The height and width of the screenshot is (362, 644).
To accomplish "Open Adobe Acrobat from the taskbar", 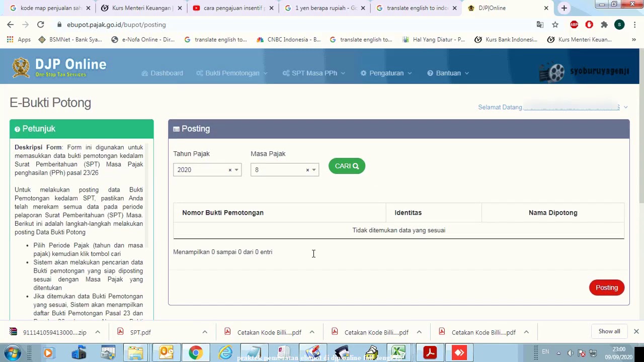I will 430,352.
